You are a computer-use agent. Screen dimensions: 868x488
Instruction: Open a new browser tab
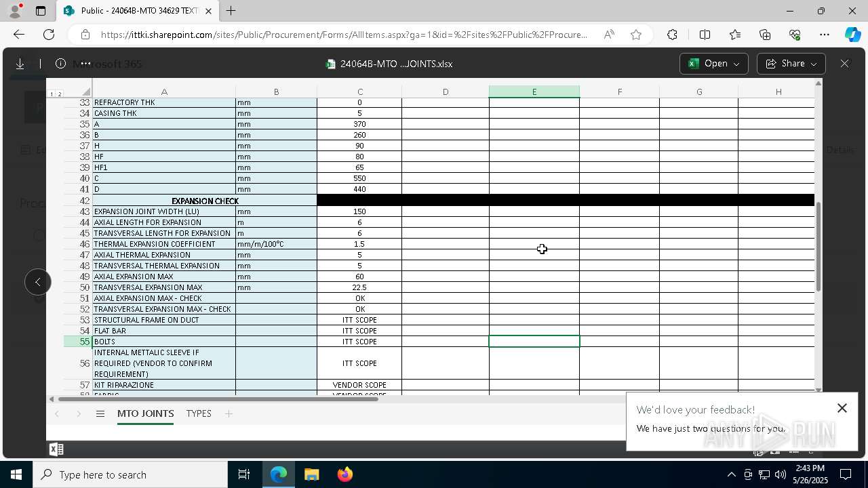[231, 11]
